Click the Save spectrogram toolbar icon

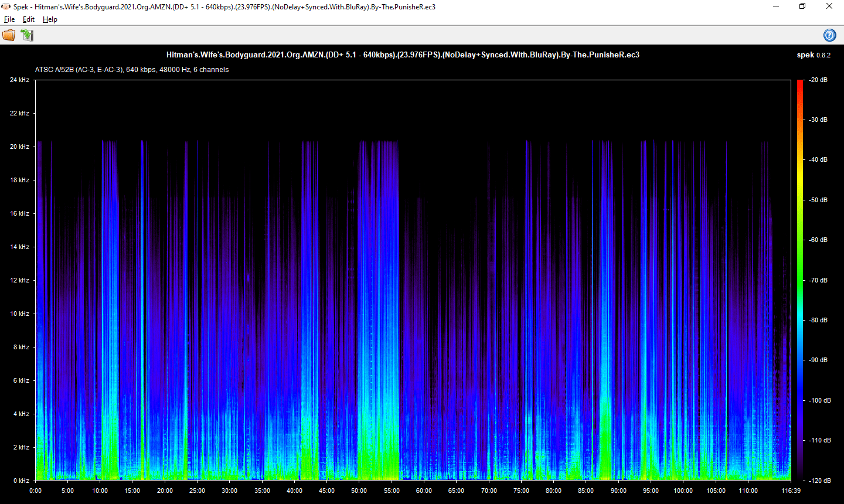(x=27, y=35)
